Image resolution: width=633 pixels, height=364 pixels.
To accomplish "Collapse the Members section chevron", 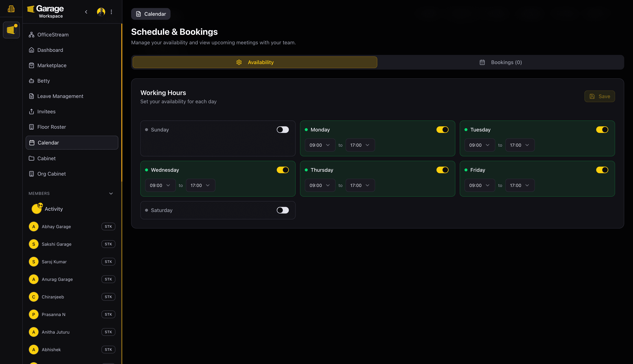I will click(x=111, y=194).
